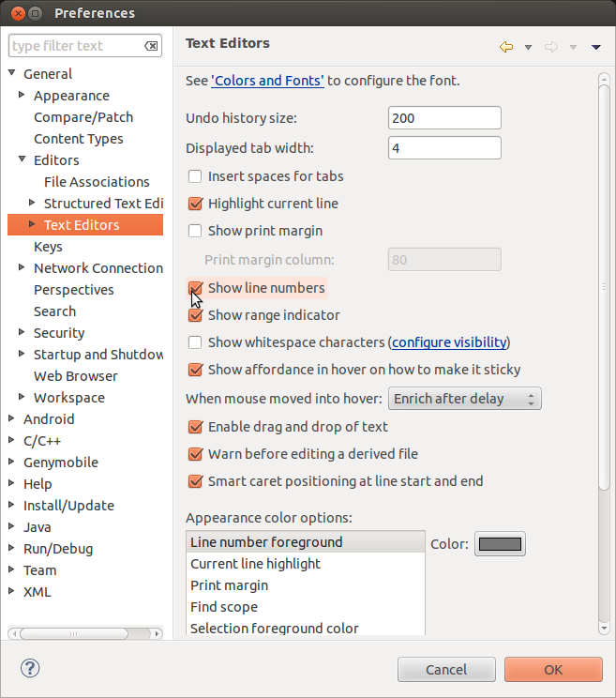
Task: Open the back history dropdown arrow
Action: [x=528, y=48]
